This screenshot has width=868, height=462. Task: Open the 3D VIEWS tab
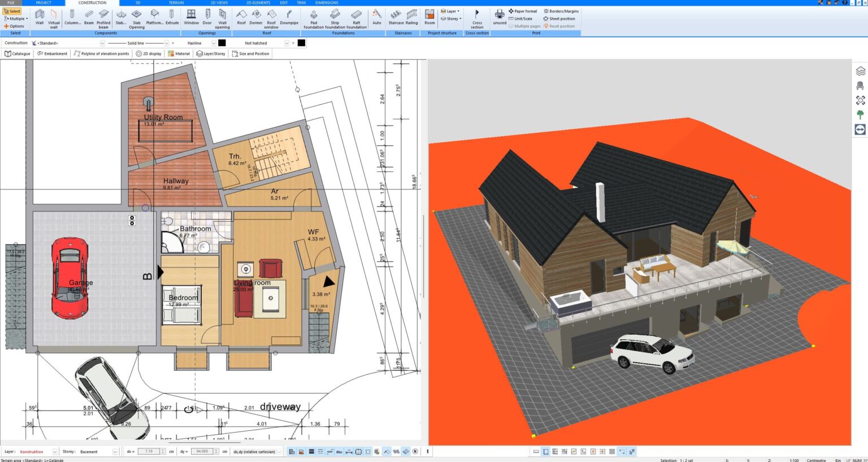click(x=219, y=2)
